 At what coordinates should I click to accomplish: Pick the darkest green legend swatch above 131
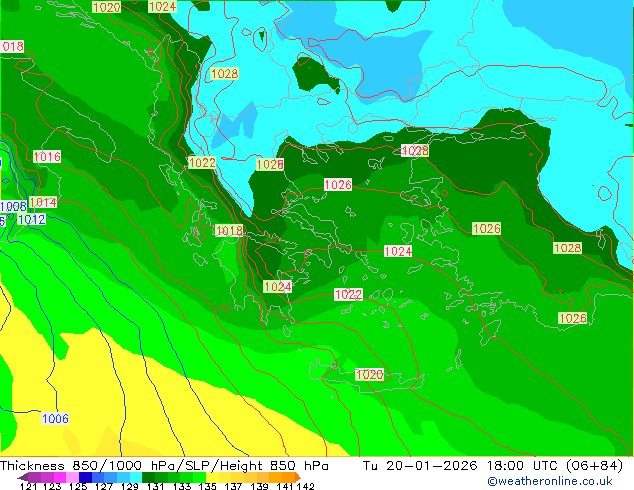click(148, 477)
